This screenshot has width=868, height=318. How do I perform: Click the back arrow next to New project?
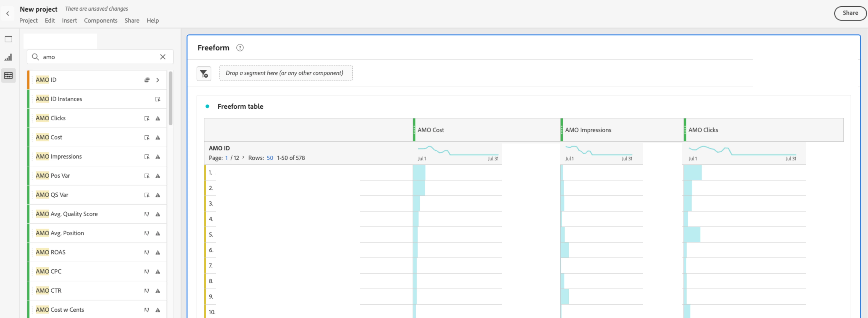(x=7, y=13)
